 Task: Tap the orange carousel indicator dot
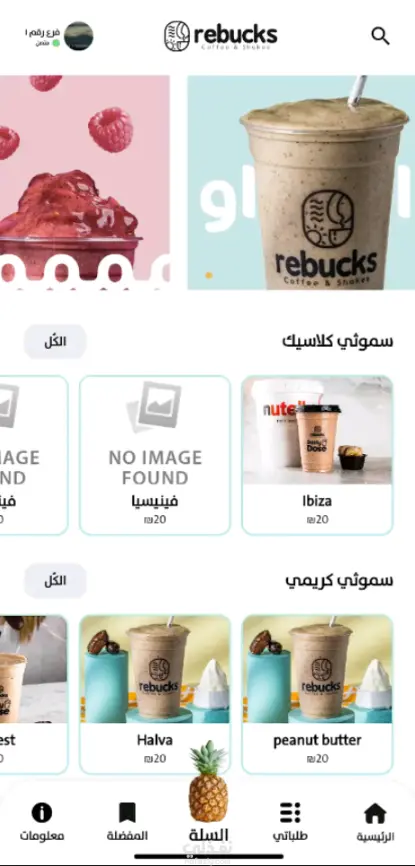[209, 274]
